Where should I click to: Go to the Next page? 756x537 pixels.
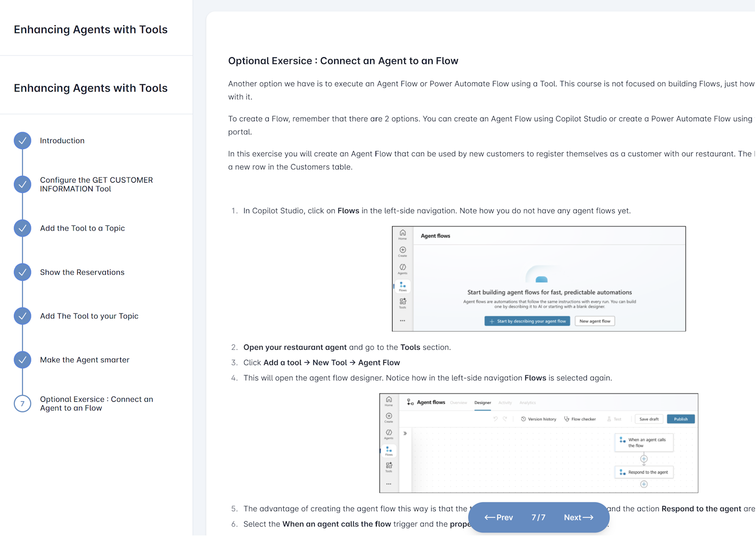point(578,517)
